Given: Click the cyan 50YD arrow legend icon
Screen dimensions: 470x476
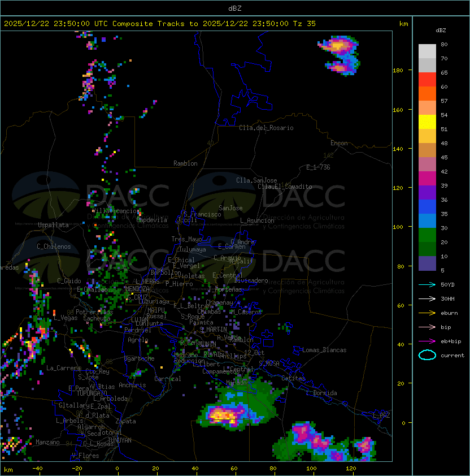Looking at the screenshot, I should pyautogui.click(x=427, y=284).
